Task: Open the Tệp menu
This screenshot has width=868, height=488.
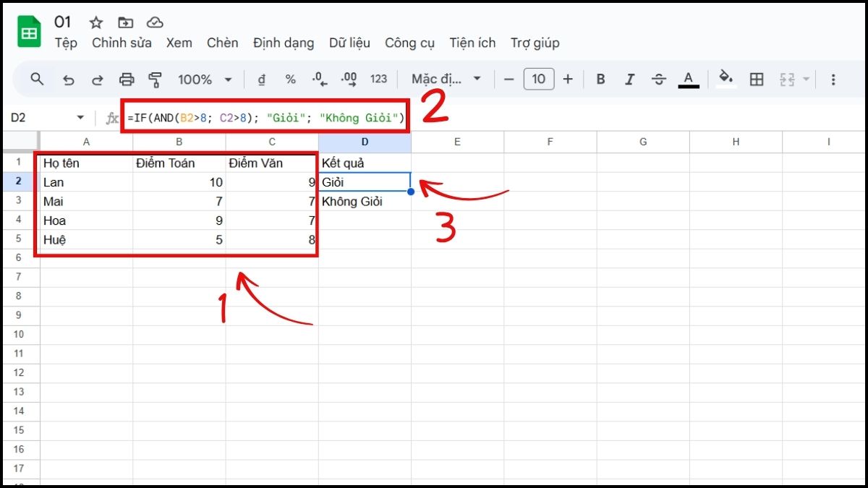Action: coord(66,43)
